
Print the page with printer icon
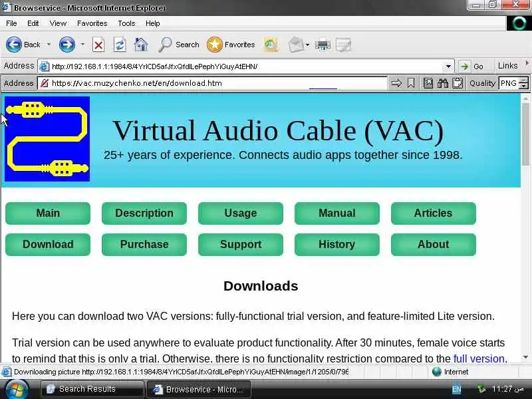(323, 45)
